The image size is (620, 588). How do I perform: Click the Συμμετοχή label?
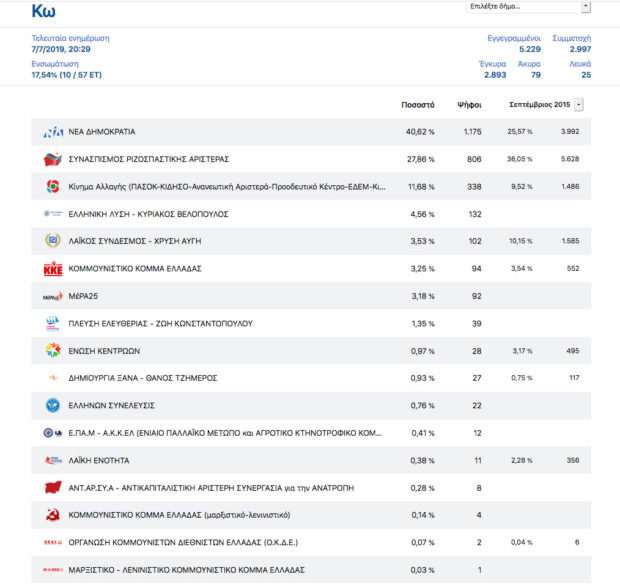[x=571, y=38]
